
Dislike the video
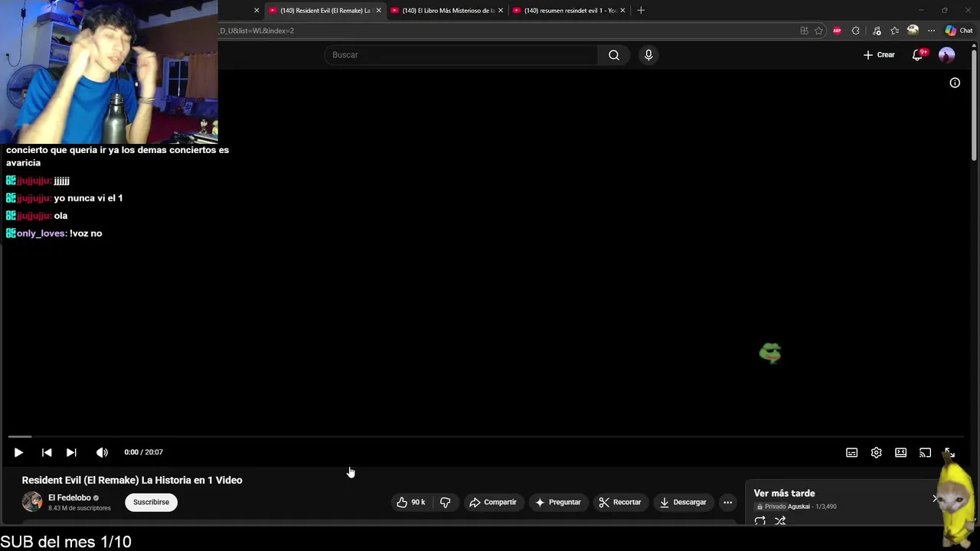click(x=445, y=502)
